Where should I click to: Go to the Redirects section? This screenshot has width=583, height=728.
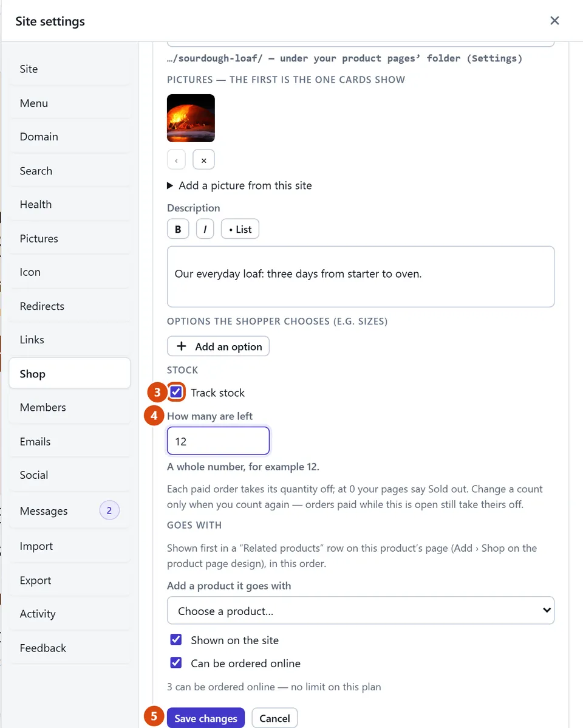(70, 306)
